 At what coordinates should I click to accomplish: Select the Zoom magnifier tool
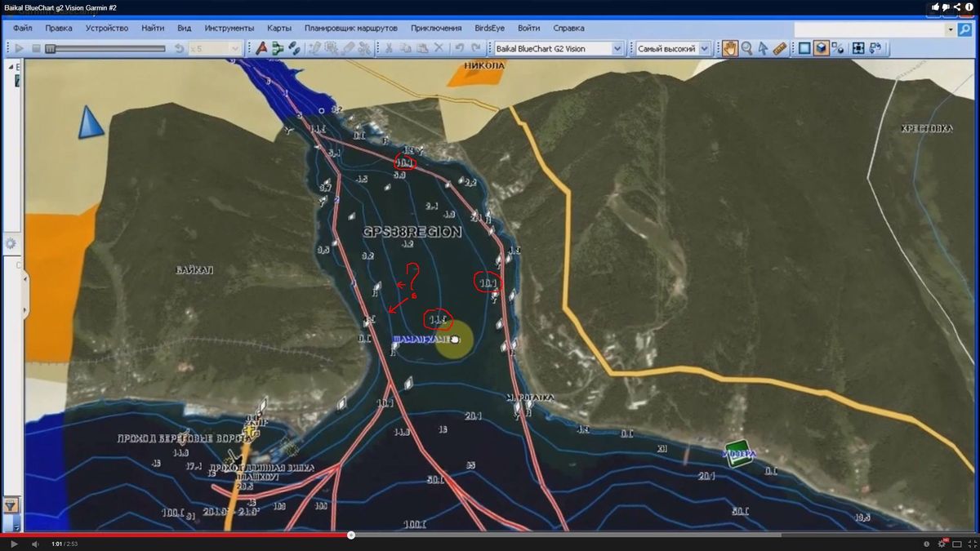click(x=746, y=48)
